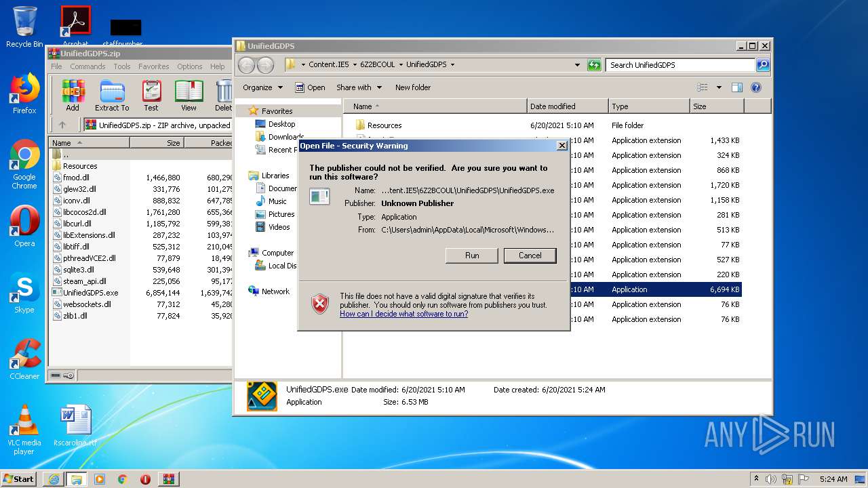Open the Help menu in WinRAR
Screen dimensions: 868x488
tap(217, 66)
